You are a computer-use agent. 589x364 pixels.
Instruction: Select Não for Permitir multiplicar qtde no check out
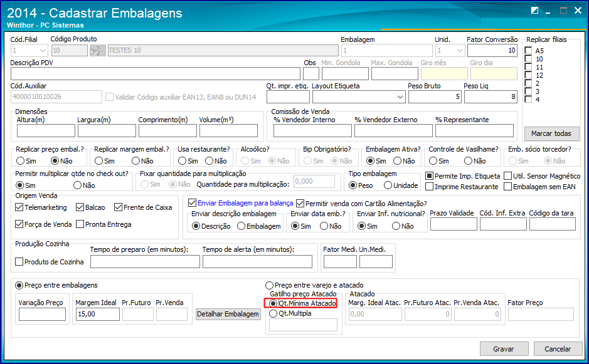[x=77, y=185]
